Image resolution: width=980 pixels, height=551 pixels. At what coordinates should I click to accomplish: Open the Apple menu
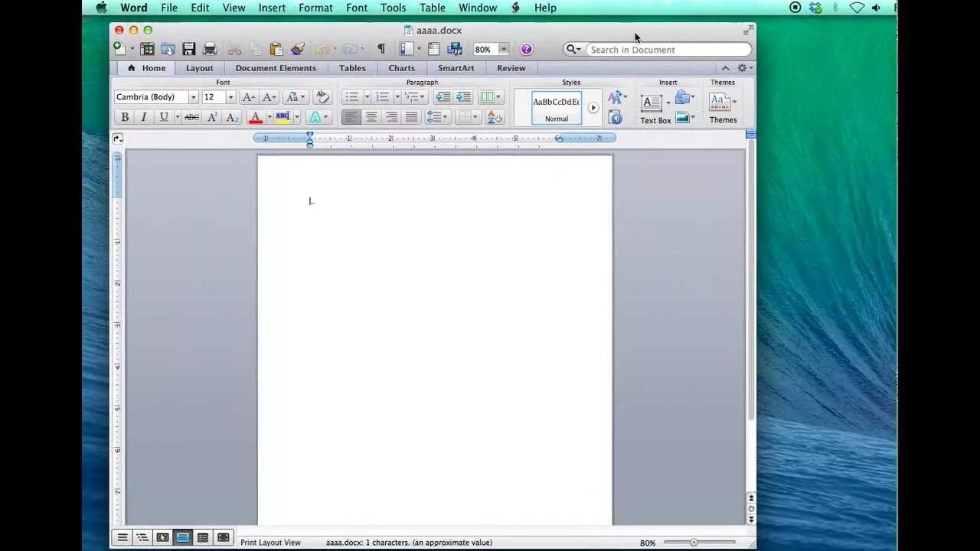(x=101, y=8)
